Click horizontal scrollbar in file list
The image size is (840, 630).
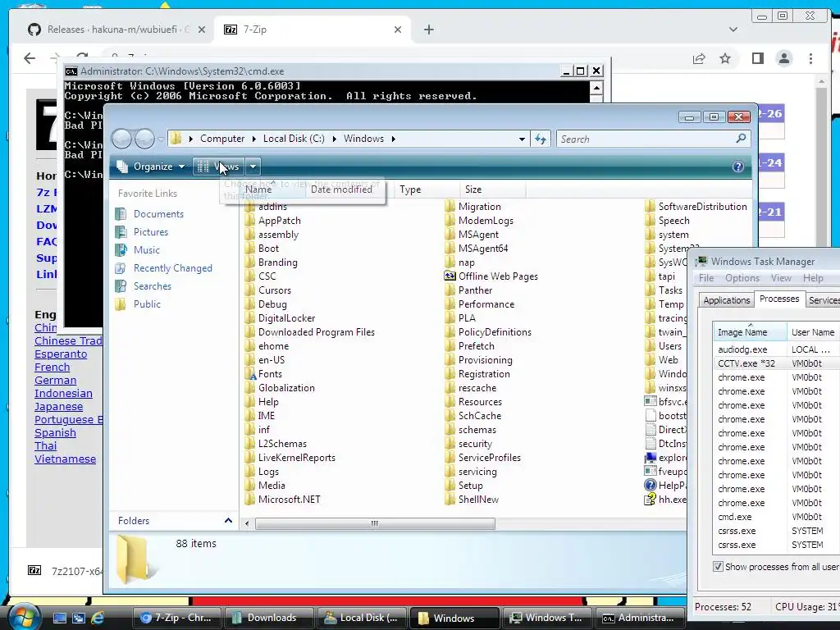point(375,523)
